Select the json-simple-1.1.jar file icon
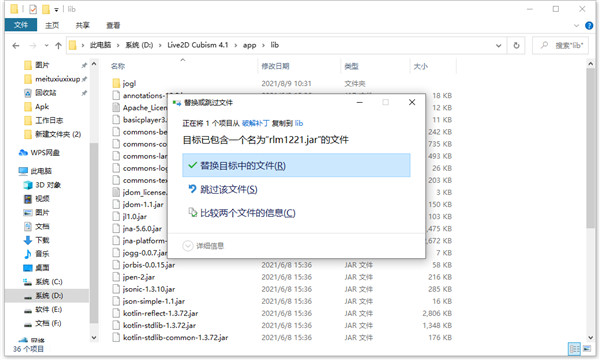This screenshot has width=600, height=360. pos(116,301)
